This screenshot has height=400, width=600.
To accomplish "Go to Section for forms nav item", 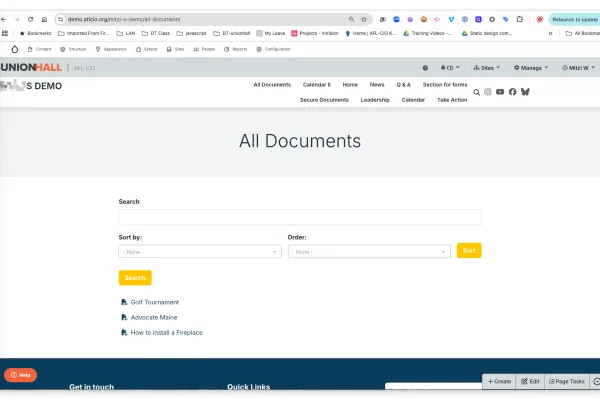I will pos(445,85).
